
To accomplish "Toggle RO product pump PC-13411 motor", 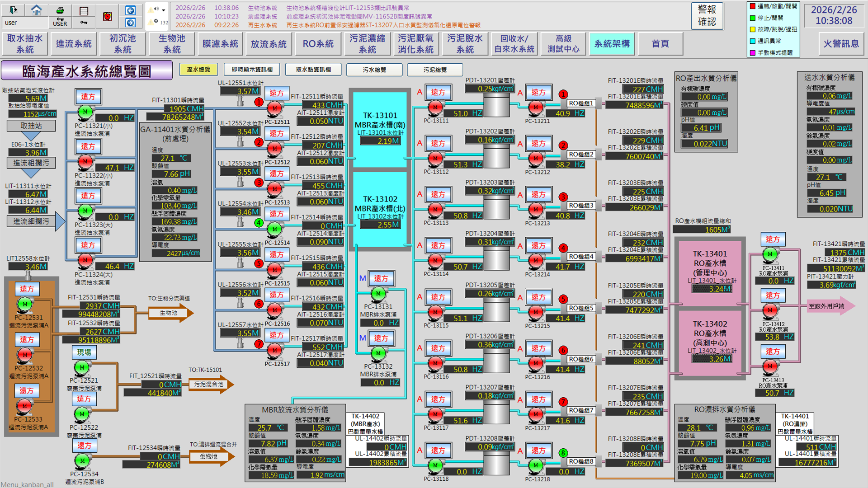I will [770, 254].
